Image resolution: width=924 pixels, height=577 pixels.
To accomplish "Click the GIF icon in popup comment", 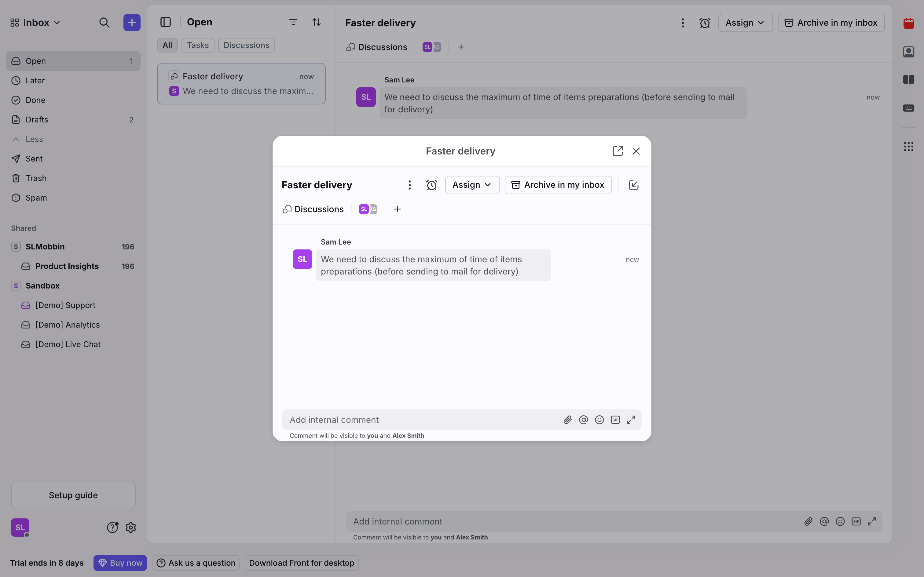I will point(615,420).
